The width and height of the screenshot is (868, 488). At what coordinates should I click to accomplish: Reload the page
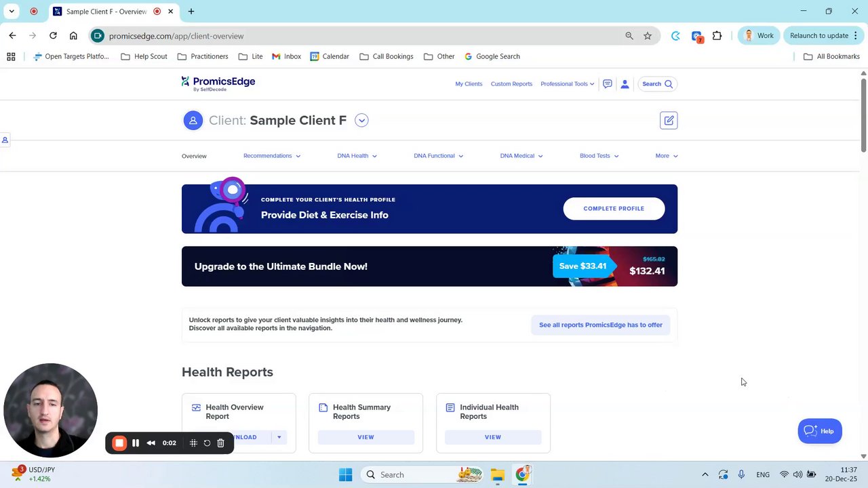click(x=53, y=35)
